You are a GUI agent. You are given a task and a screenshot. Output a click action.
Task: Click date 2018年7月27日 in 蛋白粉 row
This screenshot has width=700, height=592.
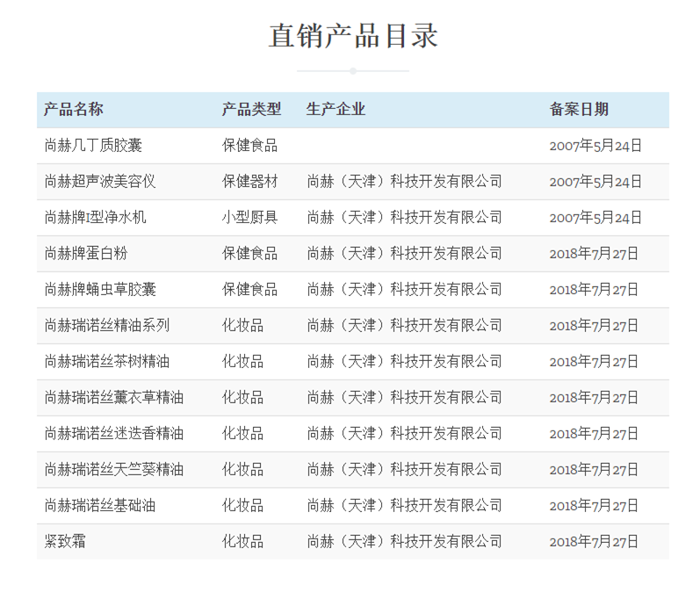(594, 254)
